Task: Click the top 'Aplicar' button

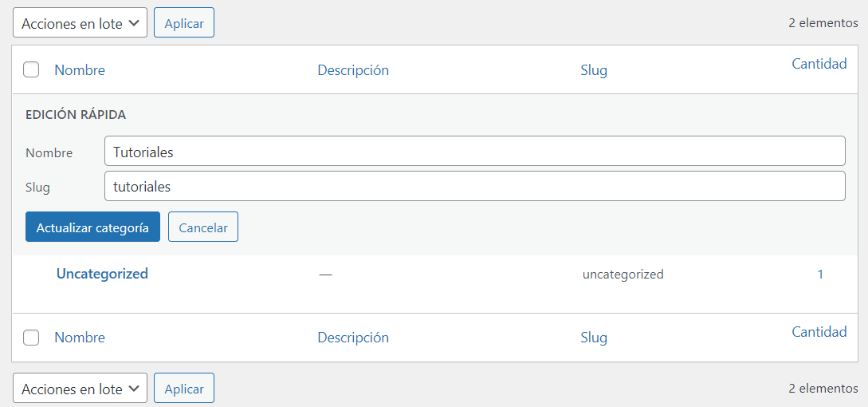Action: pyautogui.click(x=184, y=23)
